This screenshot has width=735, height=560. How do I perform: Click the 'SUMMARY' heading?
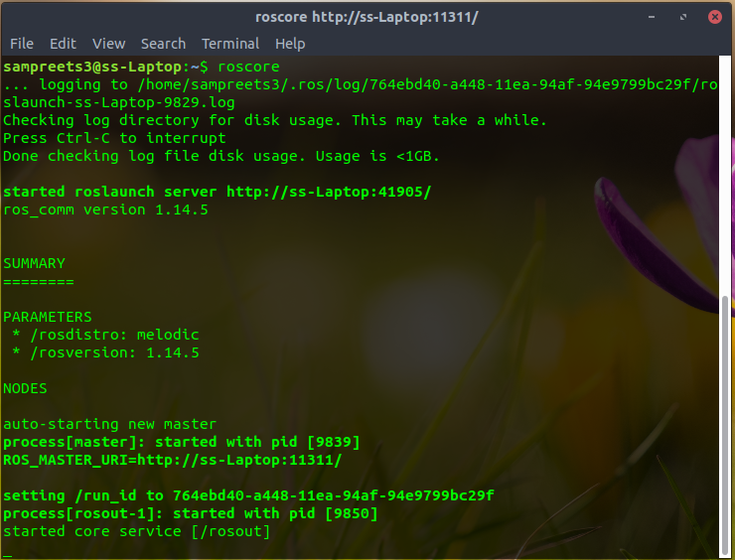click(34, 263)
